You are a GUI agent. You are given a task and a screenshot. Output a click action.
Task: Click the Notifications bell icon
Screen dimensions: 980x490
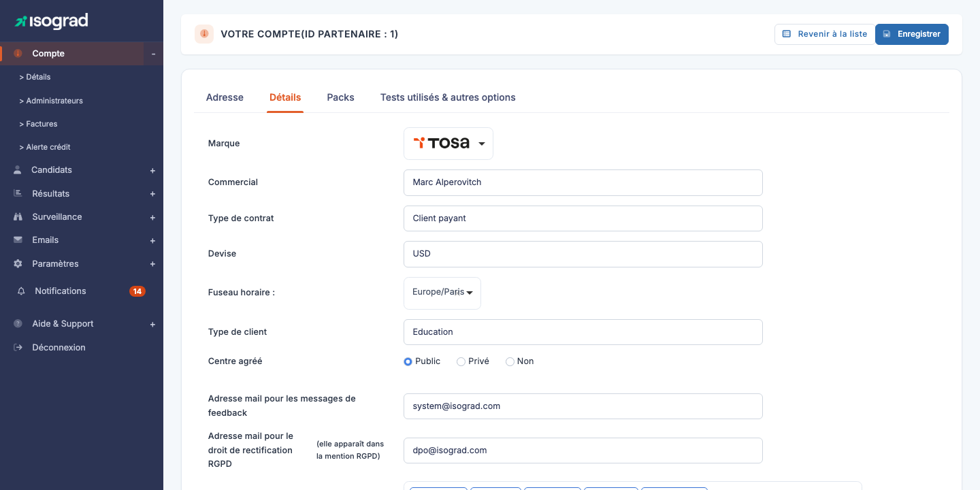[21, 291]
